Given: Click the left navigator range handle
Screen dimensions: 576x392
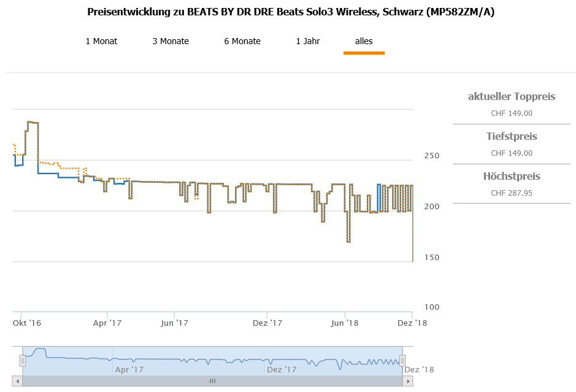Looking at the screenshot, I should coord(23,361).
